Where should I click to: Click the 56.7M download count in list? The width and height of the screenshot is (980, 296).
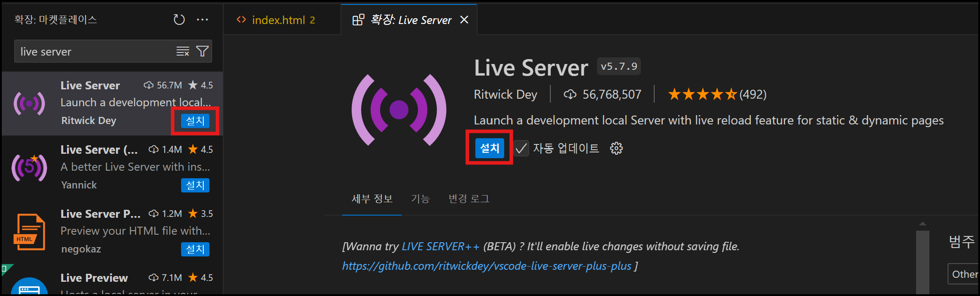(163, 85)
